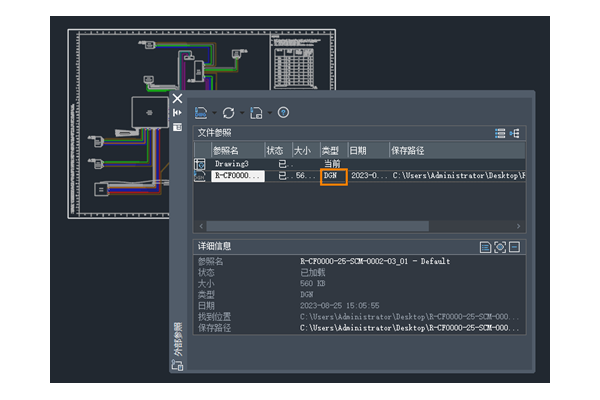Open the Change path dropdown arrow
This screenshot has height=400, width=600.
pyautogui.click(x=269, y=113)
